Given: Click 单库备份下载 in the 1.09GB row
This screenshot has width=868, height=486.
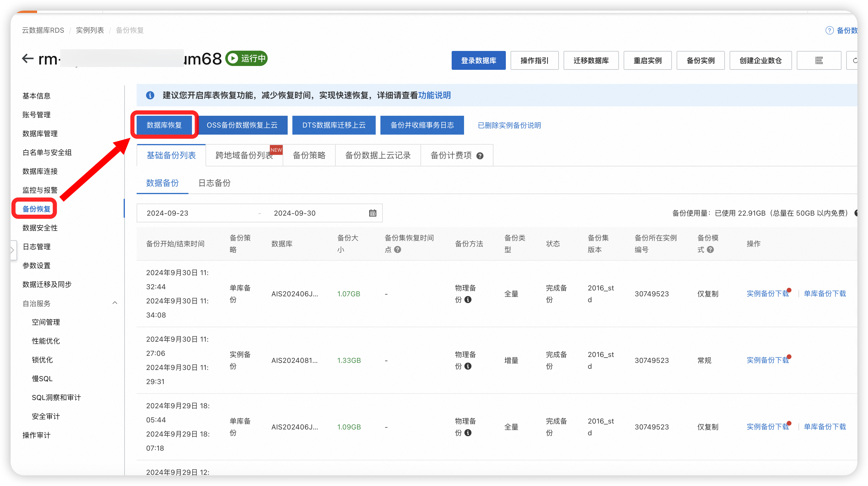Looking at the screenshot, I should [x=825, y=427].
